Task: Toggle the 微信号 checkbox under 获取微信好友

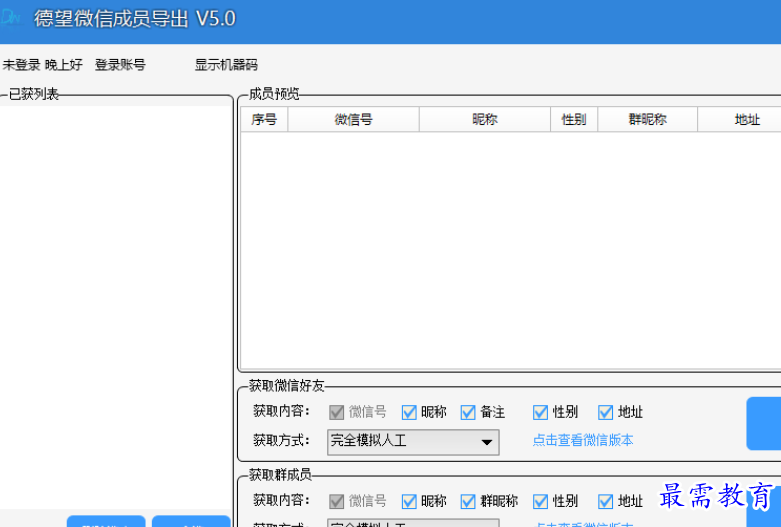Action: (x=337, y=412)
